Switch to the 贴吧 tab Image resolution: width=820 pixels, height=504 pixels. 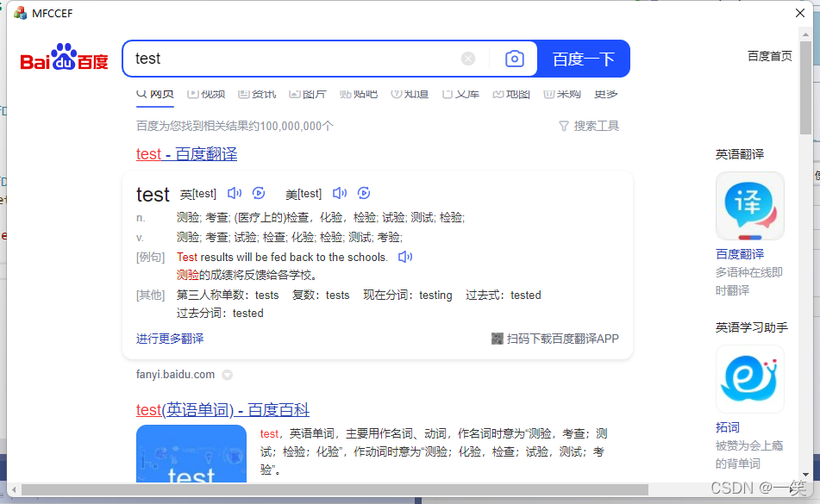coord(358,94)
